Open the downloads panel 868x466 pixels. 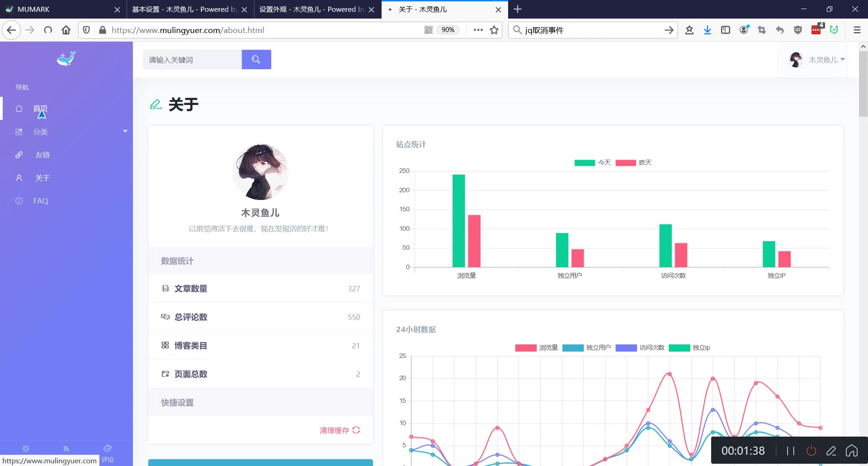708,30
